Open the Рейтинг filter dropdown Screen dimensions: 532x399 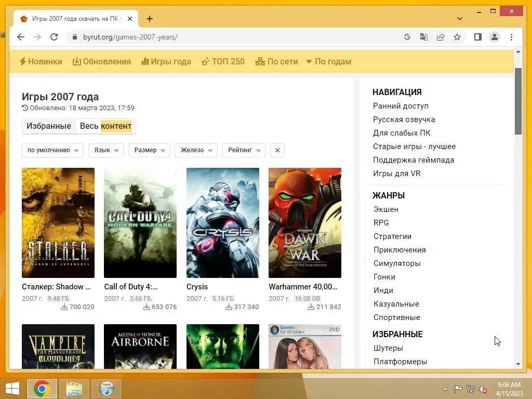[244, 150]
